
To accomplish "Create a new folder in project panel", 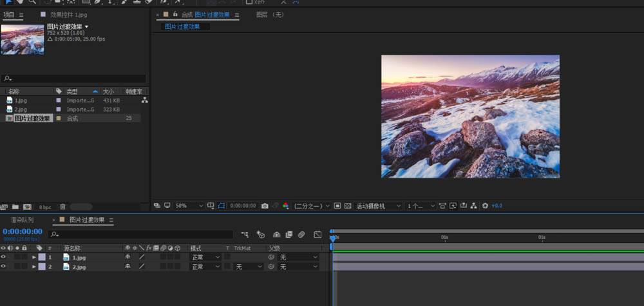I will coord(15,207).
